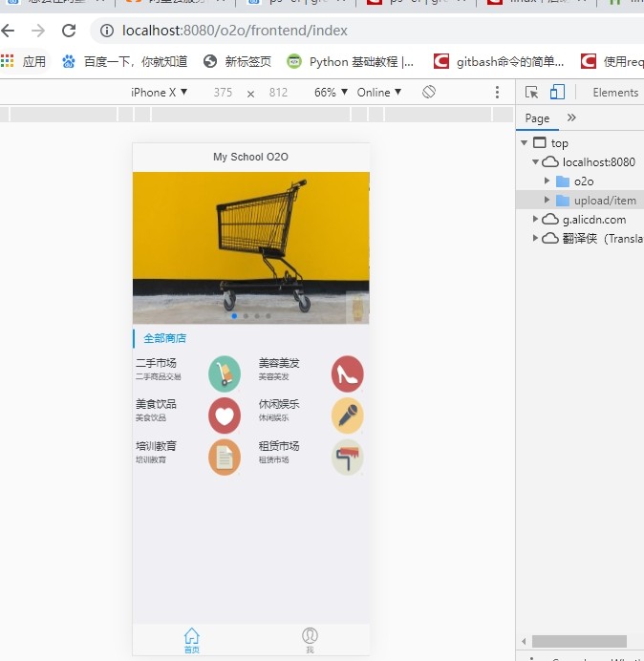Collapse the top frame tree node
This screenshot has width=644, height=661.
(x=525, y=143)
